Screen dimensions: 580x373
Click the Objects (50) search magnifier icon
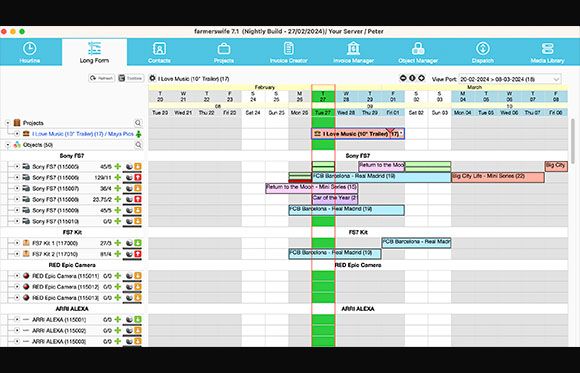(138, 145)
